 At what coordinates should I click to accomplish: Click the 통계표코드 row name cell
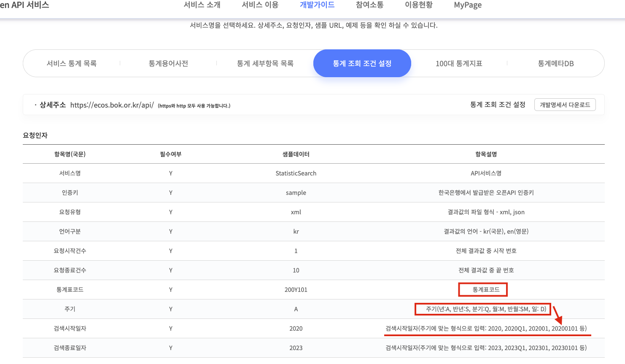(70, 290)
